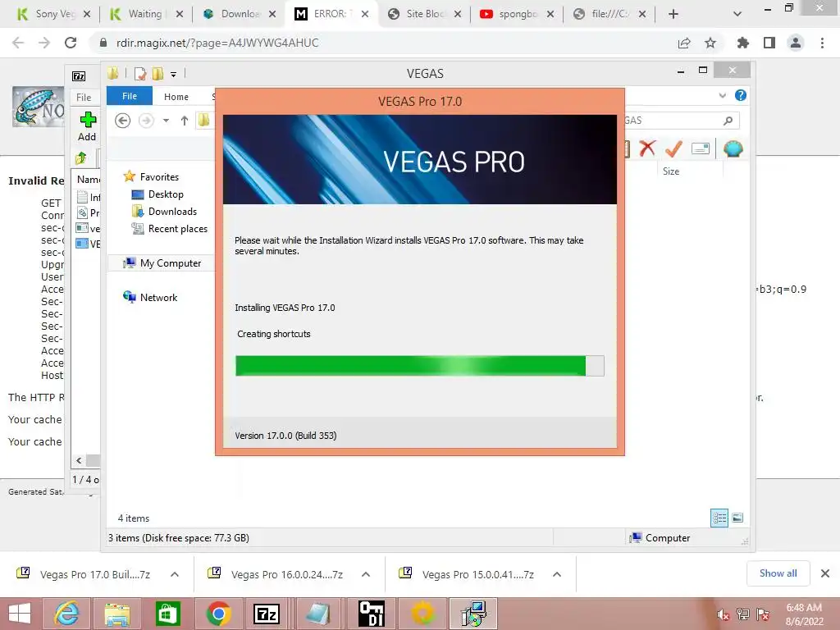Click the blue Help question mark icon
Screen dimensions: 840x630
coord(741,95)
